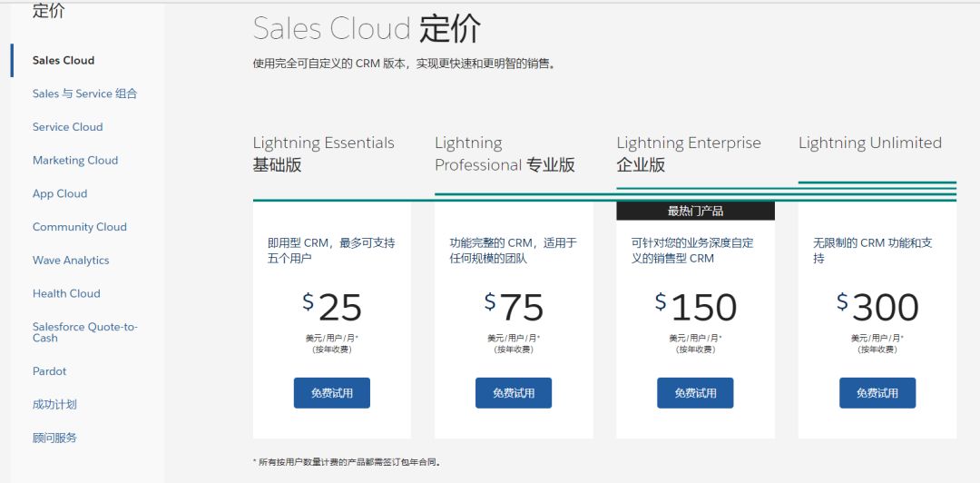Screen dimensions: 980x483
Task: Open Sales Cloud in the sidebar
Action: tap(64, 61)
